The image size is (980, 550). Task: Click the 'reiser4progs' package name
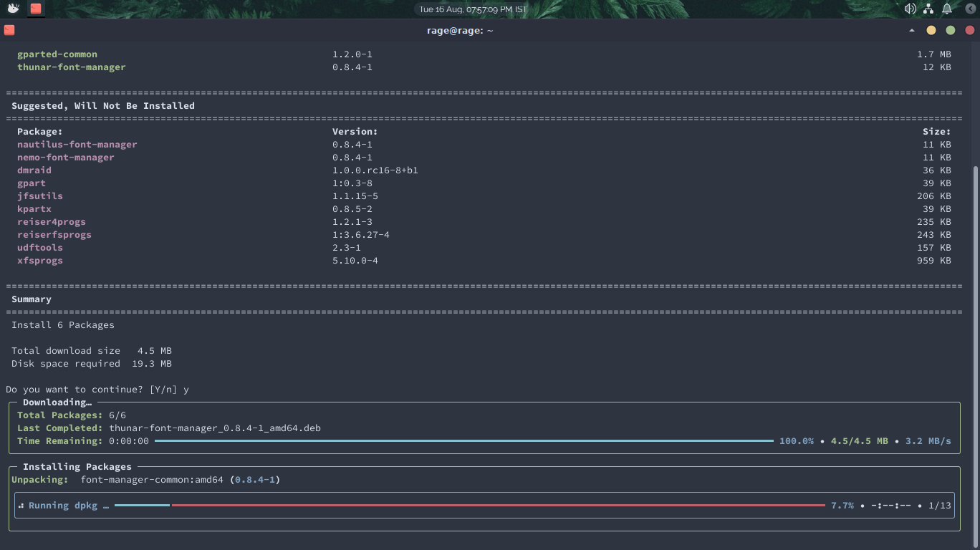click(52, 222)
